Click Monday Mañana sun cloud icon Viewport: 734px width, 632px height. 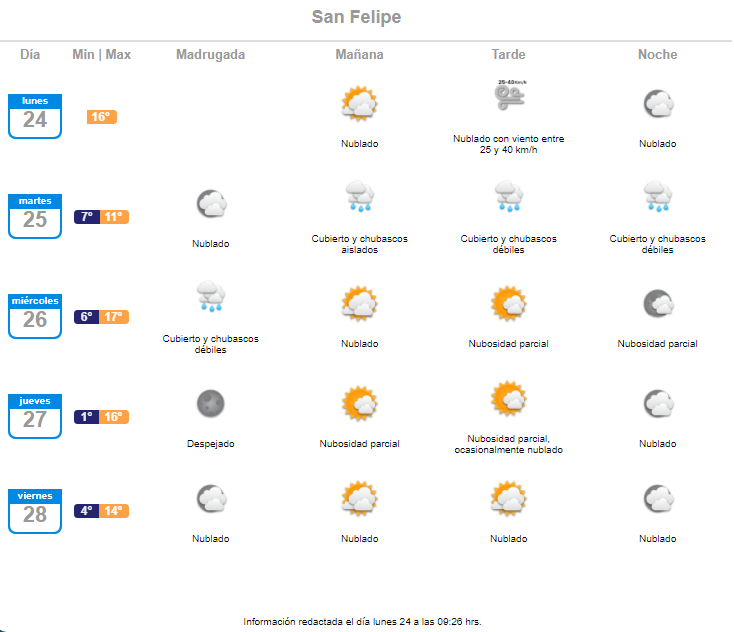(x=360, y=103)
